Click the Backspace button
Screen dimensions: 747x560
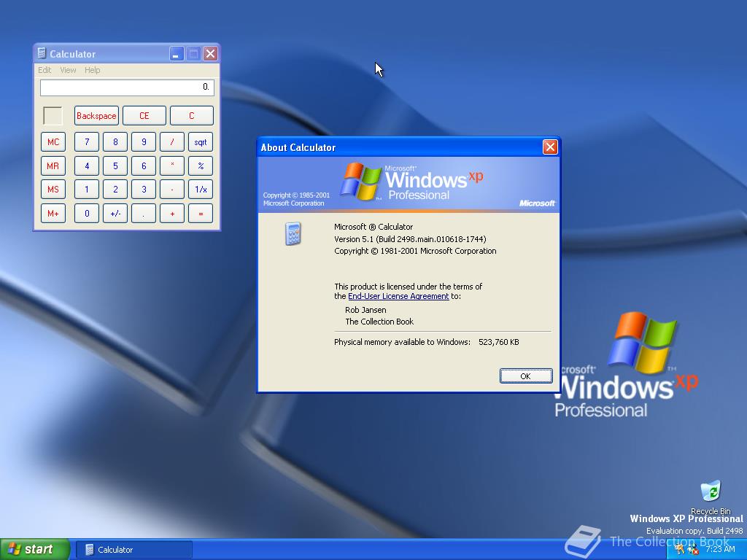click(96, 116)
